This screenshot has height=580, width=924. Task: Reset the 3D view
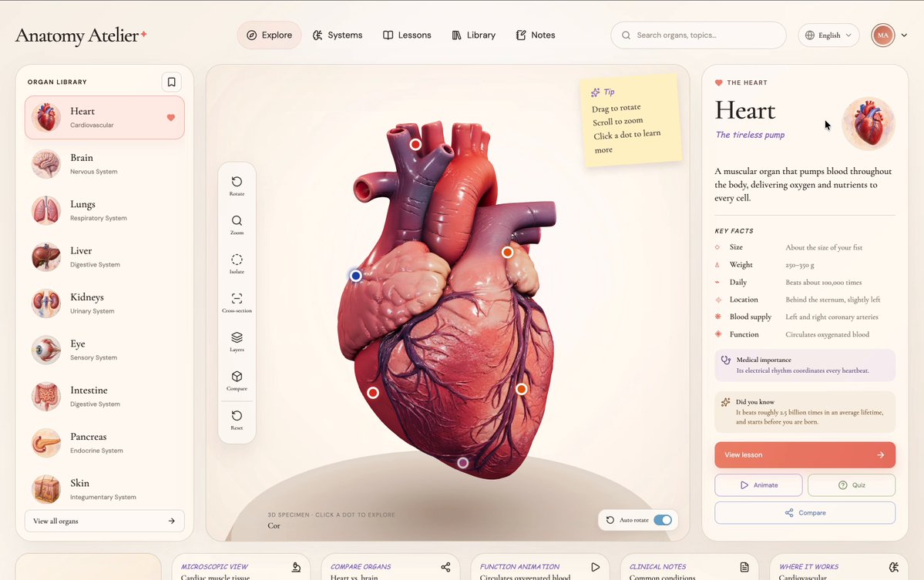pos(237,419)
